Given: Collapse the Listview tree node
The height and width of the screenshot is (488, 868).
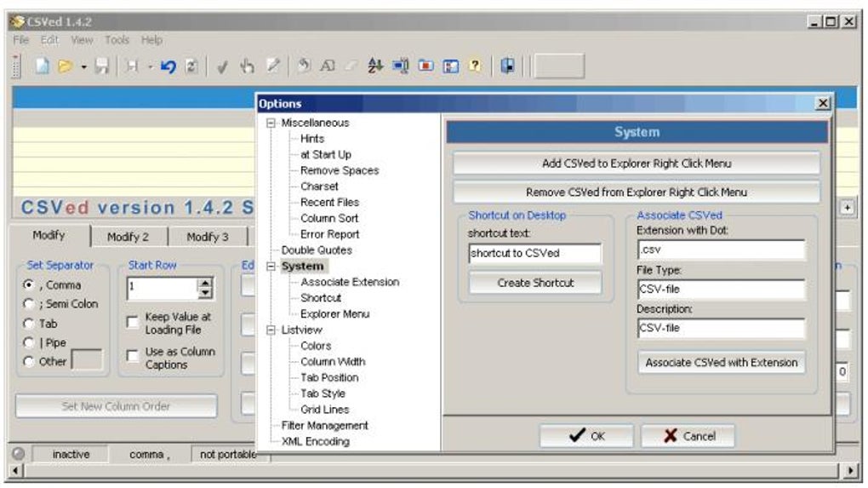Looking at the screenshot, I should pos(271,330).
